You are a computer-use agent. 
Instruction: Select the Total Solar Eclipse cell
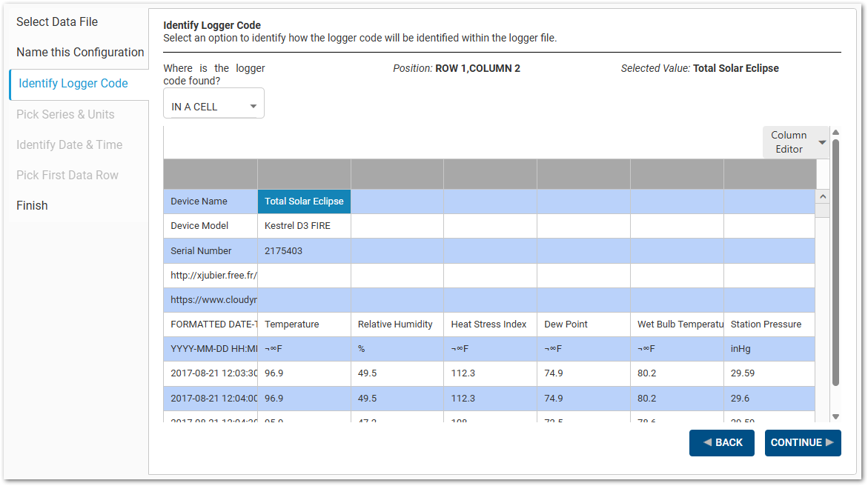304,201
